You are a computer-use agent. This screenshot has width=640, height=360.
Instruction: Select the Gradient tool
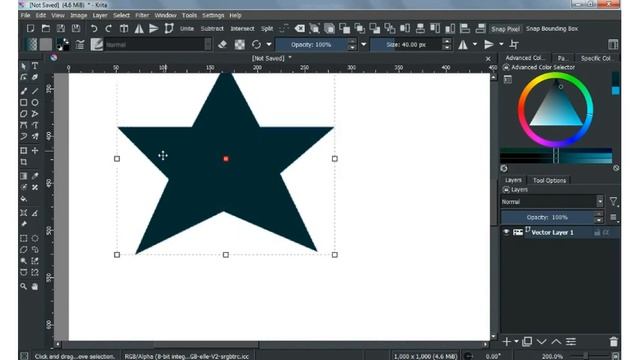coord(24,176)
